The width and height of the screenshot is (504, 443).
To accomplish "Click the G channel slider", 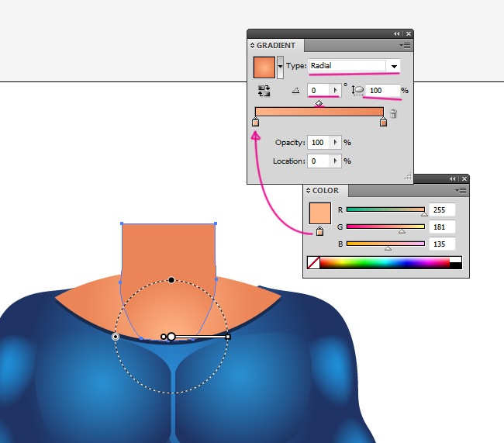I will coord(385,227).
